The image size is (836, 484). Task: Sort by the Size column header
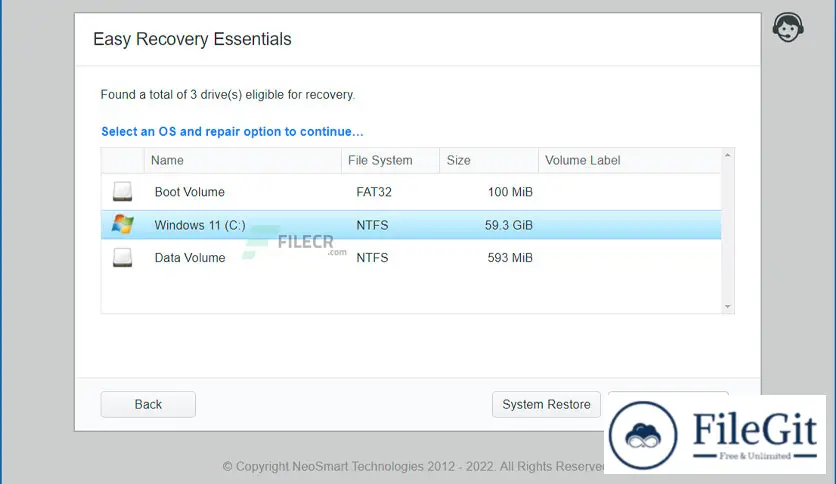point(489,160)
